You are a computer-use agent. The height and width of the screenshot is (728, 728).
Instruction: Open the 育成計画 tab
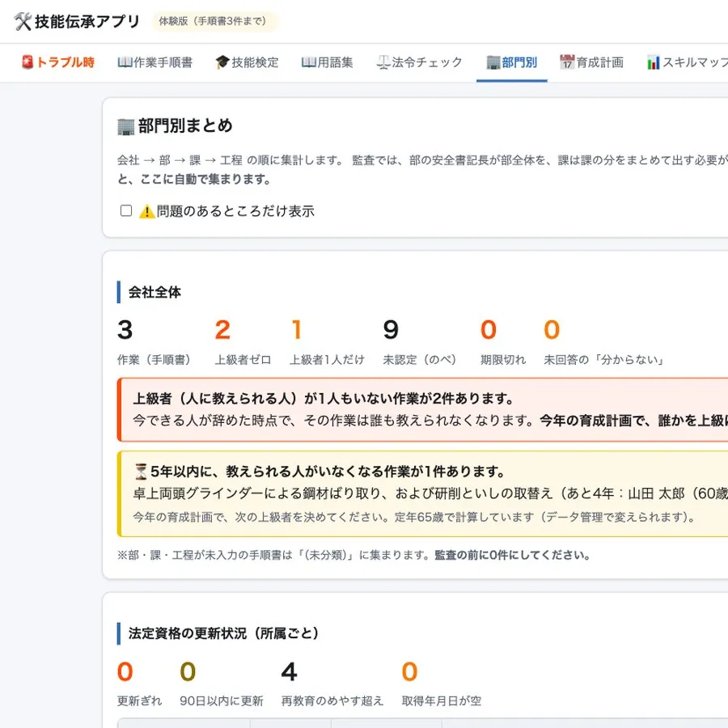tap(591, 62)
